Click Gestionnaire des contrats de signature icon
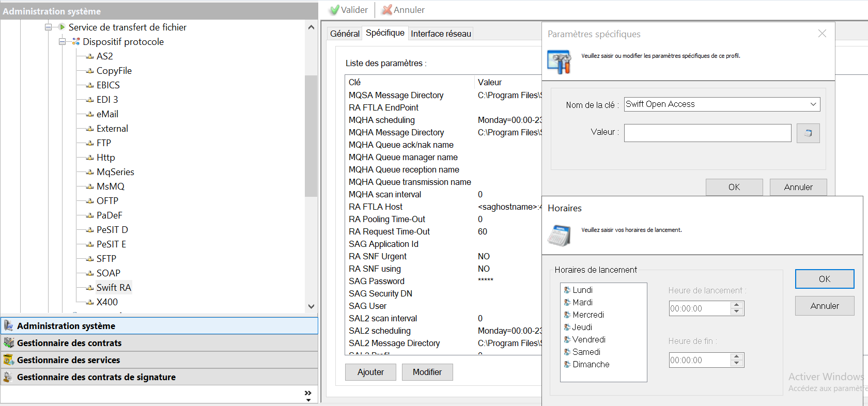Image resolution: width=868 pixels, height=406 pixels. [x=9, y=377]
